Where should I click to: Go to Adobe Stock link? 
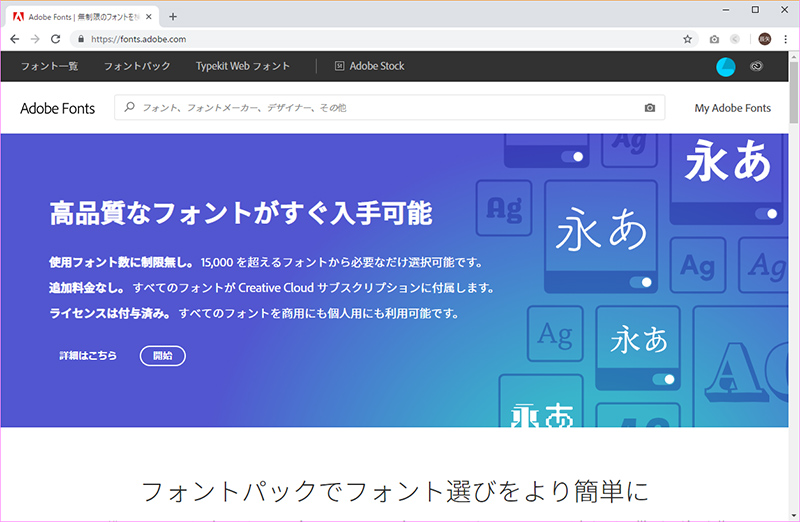[x=377, y=66]
